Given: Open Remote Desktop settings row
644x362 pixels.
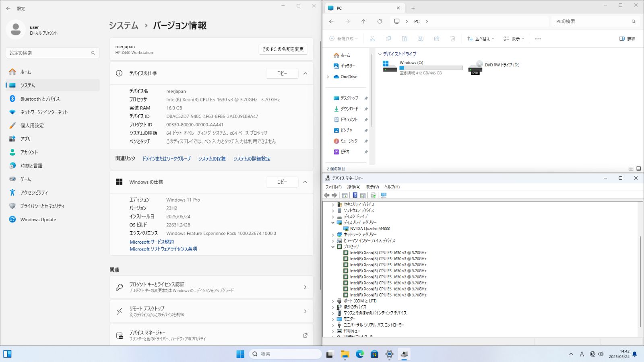Looking at the screenshot, I should tap(211, 311).
